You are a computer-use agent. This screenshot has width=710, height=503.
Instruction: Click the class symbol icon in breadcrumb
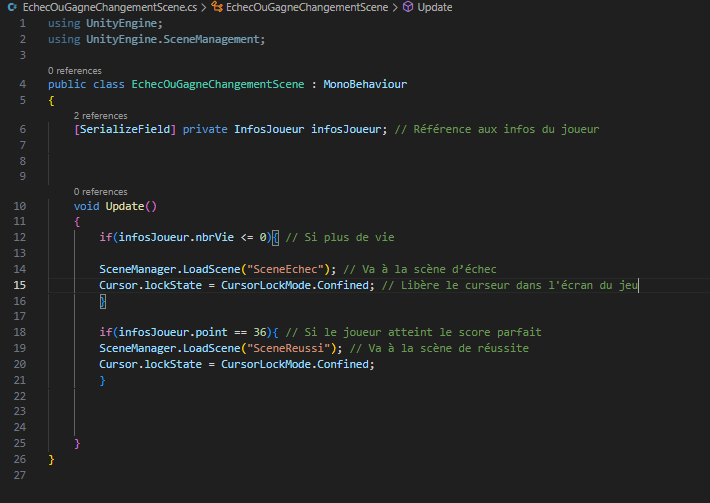click(217, 7)
